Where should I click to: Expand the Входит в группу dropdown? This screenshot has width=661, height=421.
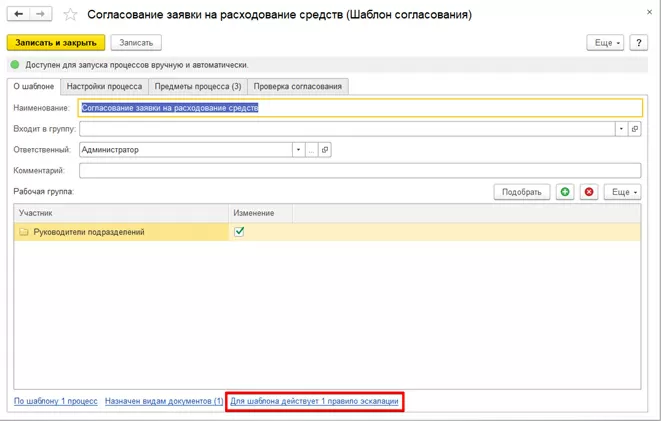(621, 129)
